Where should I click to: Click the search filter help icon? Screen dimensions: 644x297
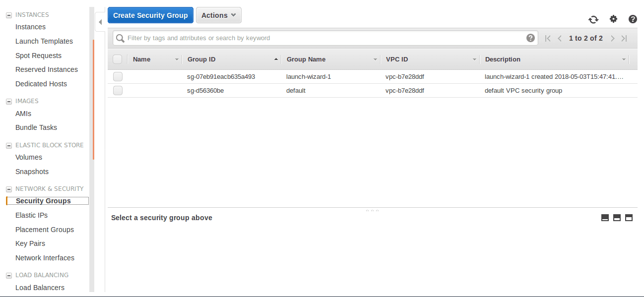tap(530, 38)
